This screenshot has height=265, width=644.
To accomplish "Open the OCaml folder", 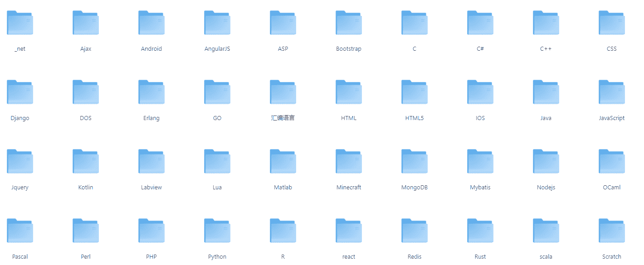I will point(612,162).
